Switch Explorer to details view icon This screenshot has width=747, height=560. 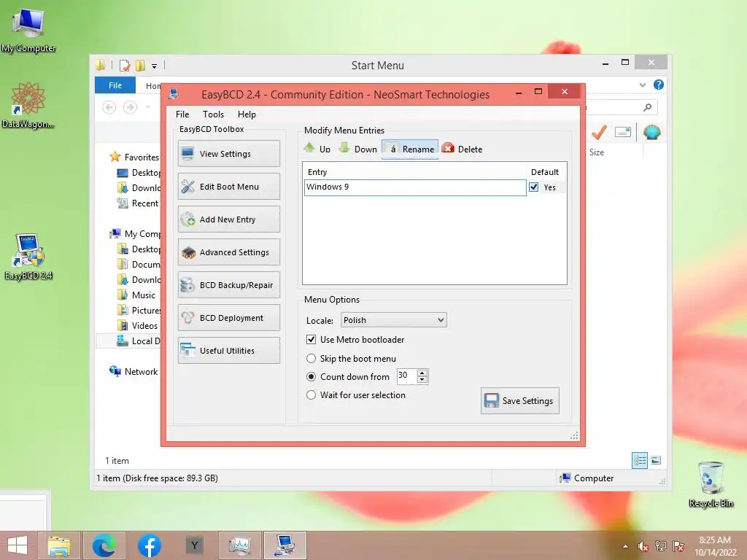coord(639,461)
